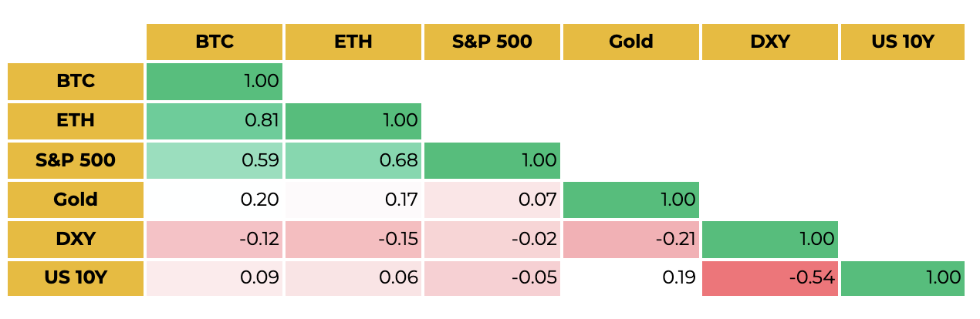Click the 0.81 ETH-BTC correlation cell
Screen dimensions: 980x319
pos(215,121)
